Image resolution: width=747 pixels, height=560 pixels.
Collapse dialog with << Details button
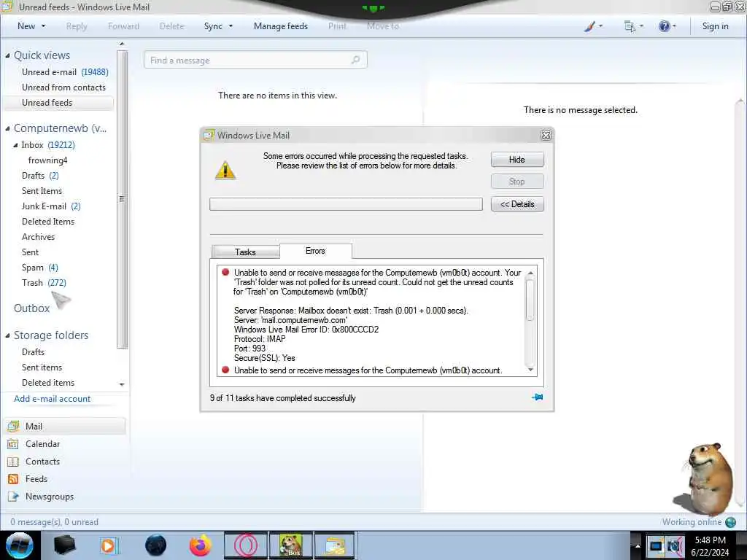tap(517, 204)
